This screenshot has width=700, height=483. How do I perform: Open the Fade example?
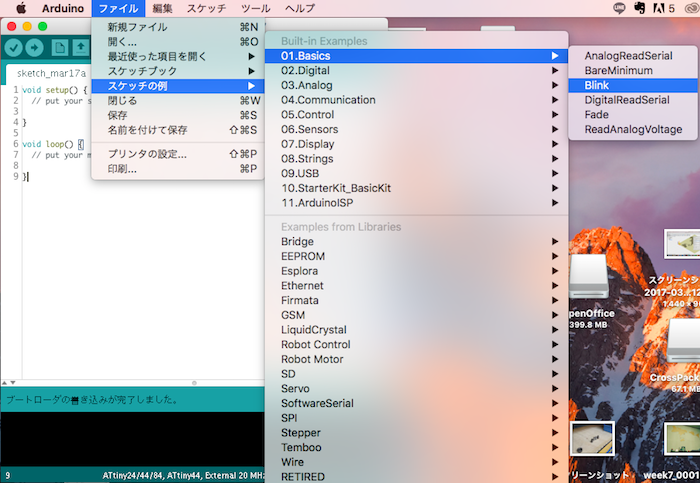coord(633,115)
